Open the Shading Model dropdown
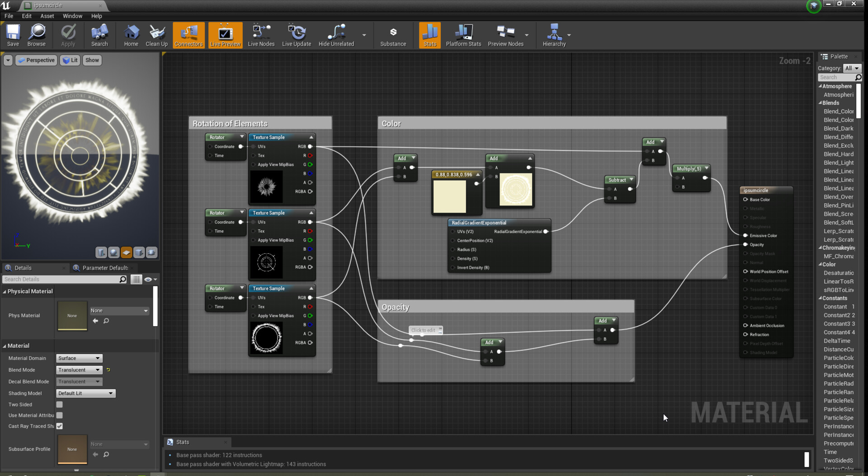868x476 pixels. [x=85, y=393]
